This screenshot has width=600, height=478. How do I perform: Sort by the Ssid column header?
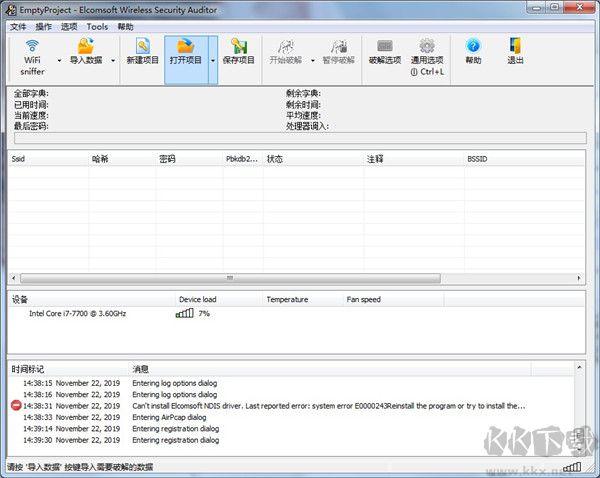[48, 159]
